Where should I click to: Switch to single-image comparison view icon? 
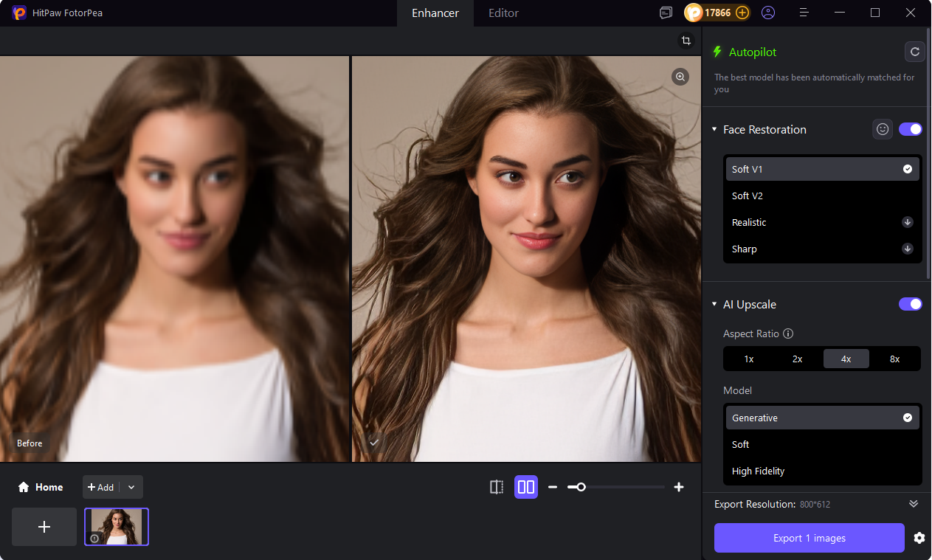coord(496,487)
